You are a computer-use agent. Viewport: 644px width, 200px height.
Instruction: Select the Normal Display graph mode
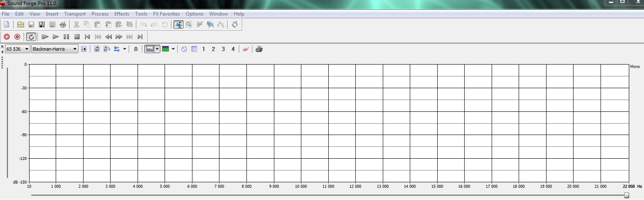point(149,49)
